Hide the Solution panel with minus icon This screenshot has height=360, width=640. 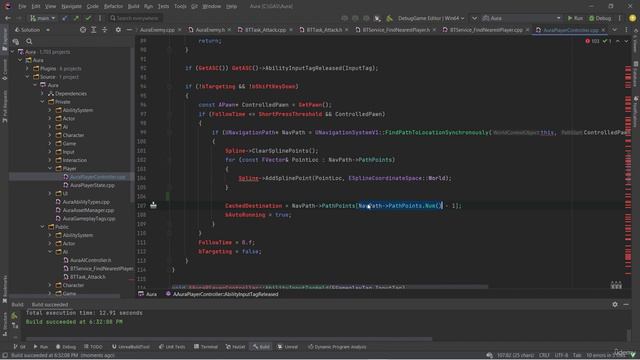[x=129, y=30]
